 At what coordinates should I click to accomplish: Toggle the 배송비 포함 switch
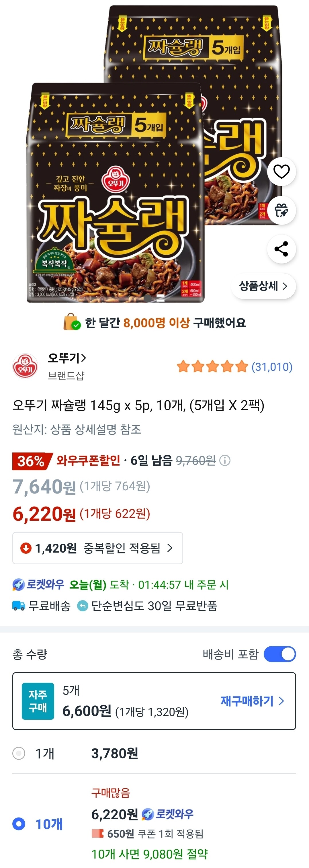coord(280,654)
